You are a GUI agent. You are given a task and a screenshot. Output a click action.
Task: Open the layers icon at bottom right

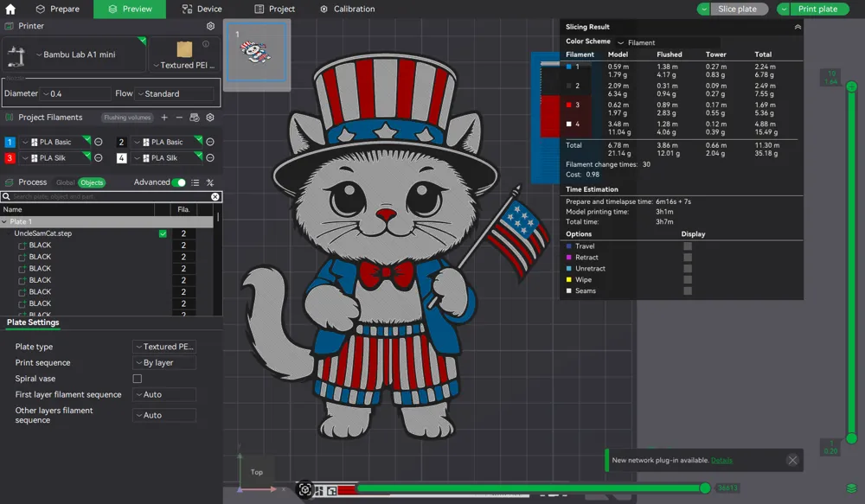click(850, 488)
